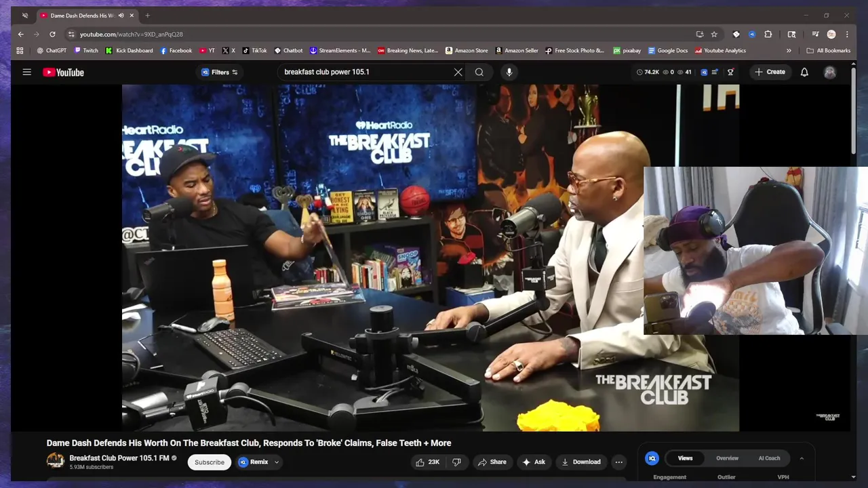Click the Create button
The height and width of the screenshot is (488, 868).
click(x=770, y=72)
